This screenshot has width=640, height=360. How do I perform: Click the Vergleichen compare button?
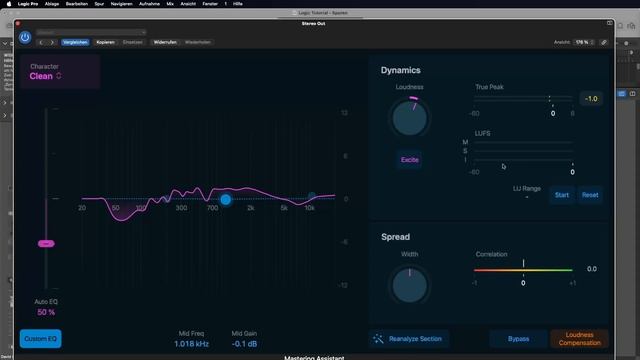pyautogui.click(x=75, y=42)
